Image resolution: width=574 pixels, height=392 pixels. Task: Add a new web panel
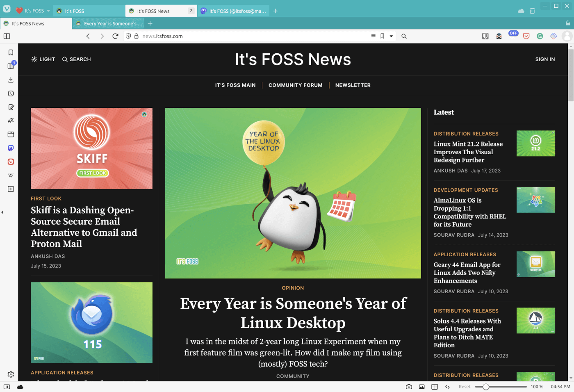click(x=11, y=189)
